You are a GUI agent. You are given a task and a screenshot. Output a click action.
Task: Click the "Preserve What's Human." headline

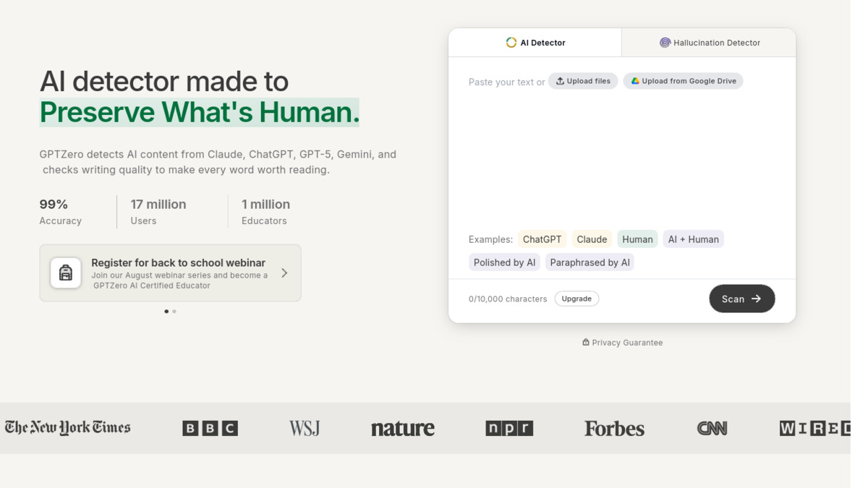tap(199, 112)
